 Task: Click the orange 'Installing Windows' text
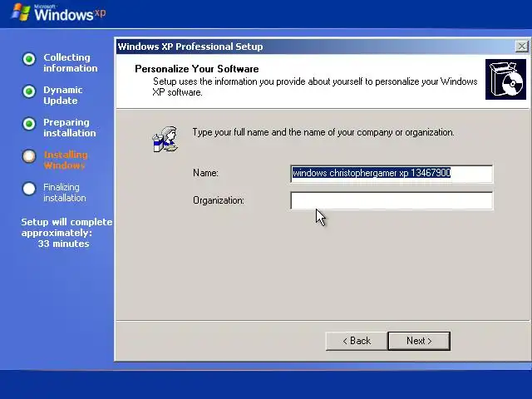click(66, 160)
